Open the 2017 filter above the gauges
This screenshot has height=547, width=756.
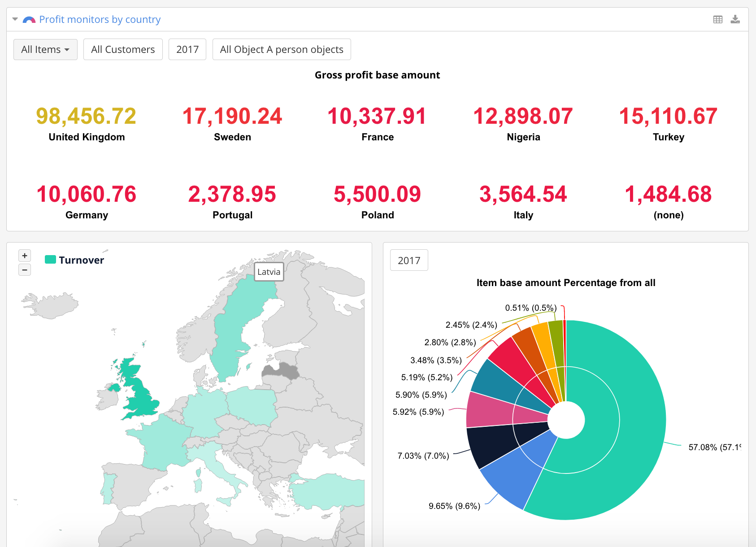point(187,49)
